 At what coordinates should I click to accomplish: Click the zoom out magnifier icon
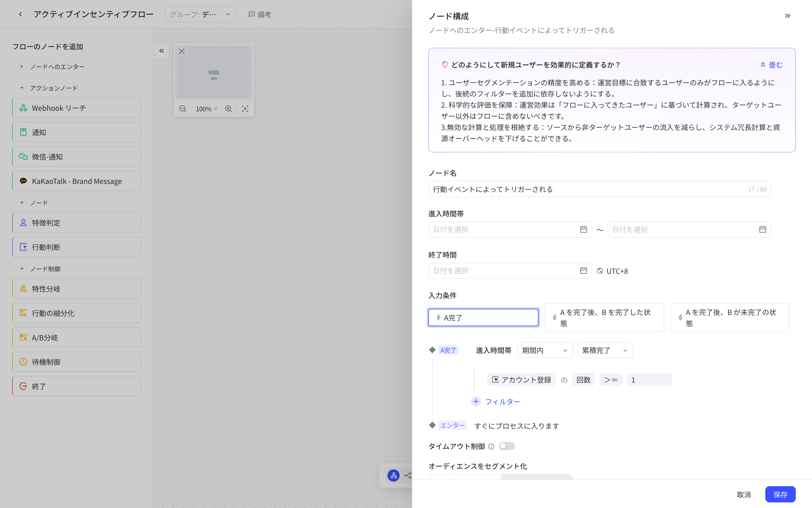tap(182, 109)
